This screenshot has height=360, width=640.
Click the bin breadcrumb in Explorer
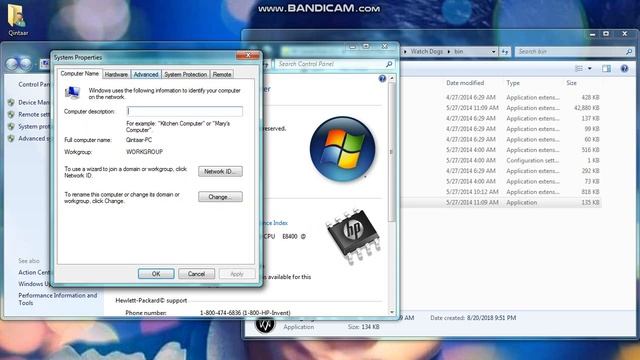point(459,52)
